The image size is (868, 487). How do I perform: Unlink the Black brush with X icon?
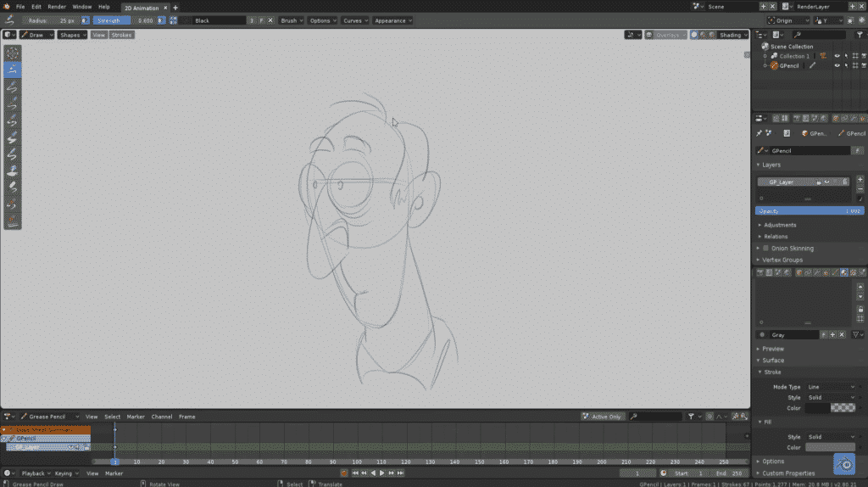pos(270,20)
